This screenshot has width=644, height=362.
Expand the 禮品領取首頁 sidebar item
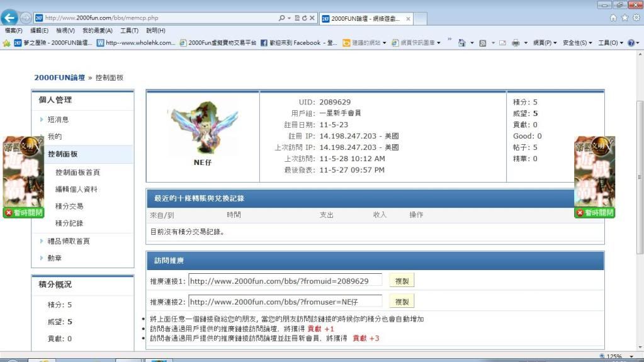68,241
